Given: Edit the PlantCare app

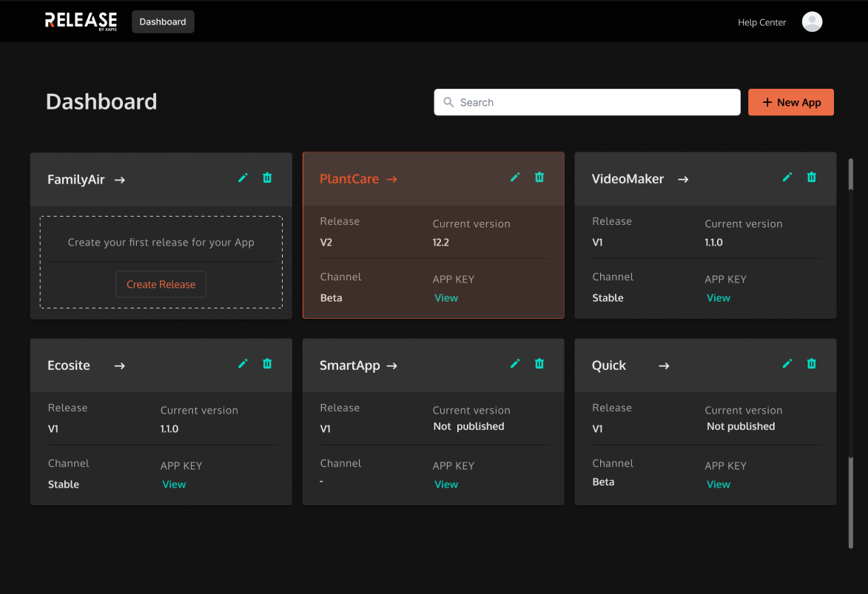Looking at the screenshot, I should click(x=515, y=178).
